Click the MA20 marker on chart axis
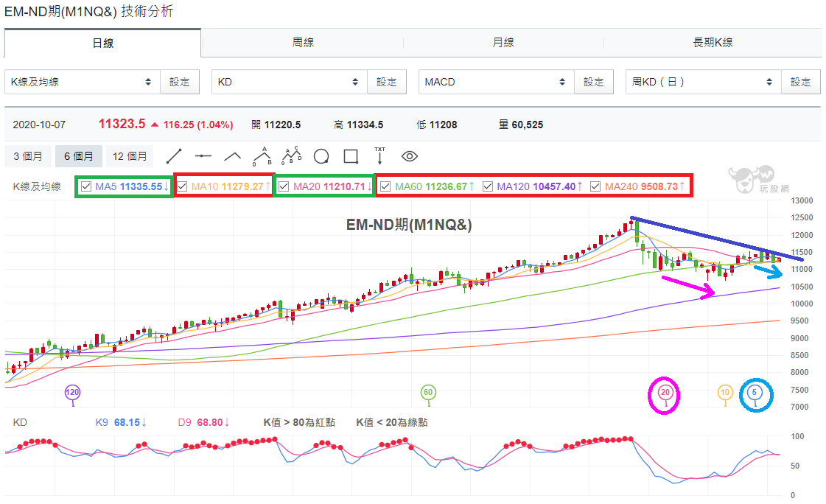 [x=665, y=392]
